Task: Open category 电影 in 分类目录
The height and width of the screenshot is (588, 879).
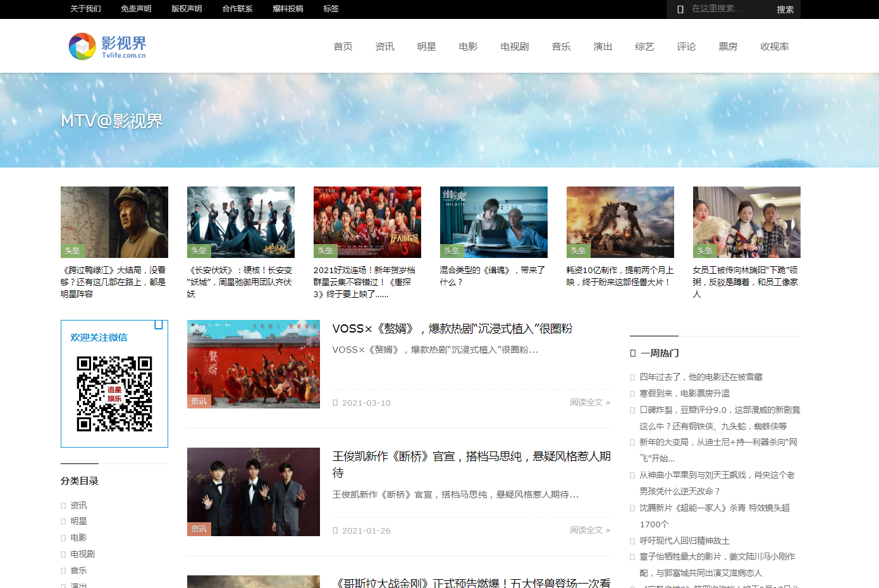Action: point(78,537)
